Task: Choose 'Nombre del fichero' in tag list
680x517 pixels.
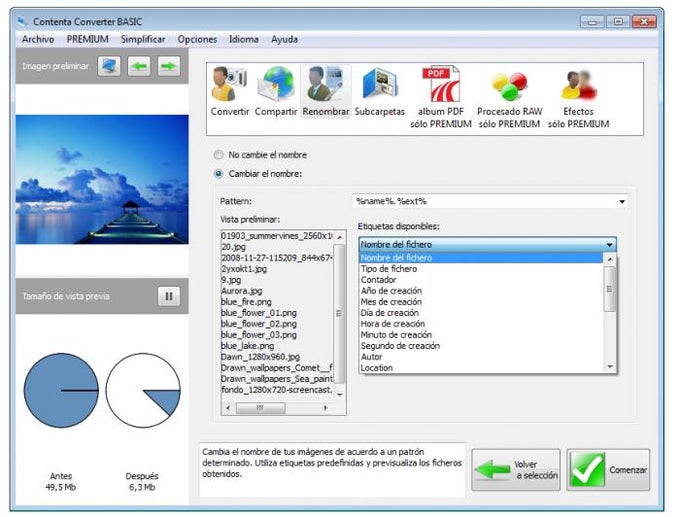Action: pyautogui.click(x=481, y=258)
